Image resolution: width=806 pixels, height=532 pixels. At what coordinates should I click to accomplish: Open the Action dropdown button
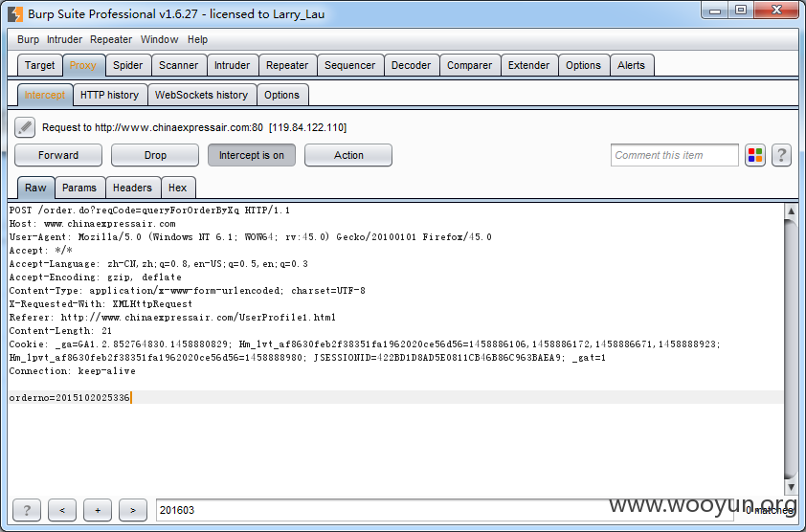348,155
